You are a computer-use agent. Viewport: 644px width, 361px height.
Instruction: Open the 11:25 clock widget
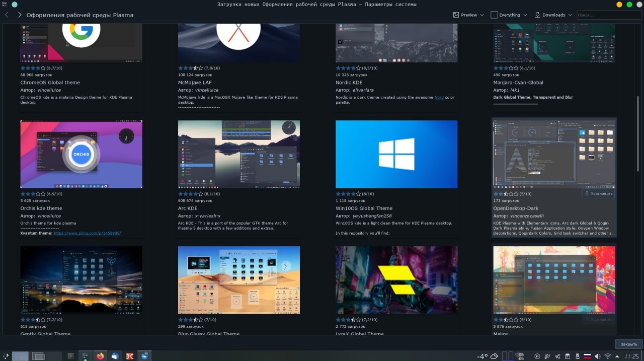pyautogui.click(x=632, y=356)
